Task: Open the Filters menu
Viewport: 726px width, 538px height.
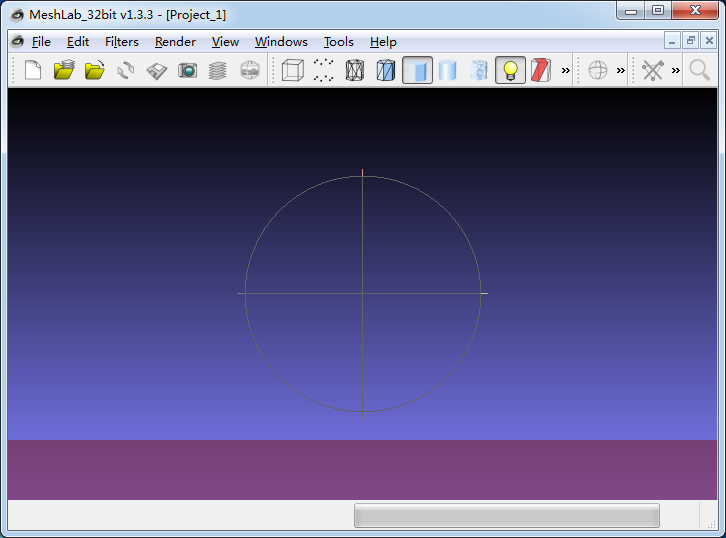Action: pyautogui.click(x=122, y=42)
